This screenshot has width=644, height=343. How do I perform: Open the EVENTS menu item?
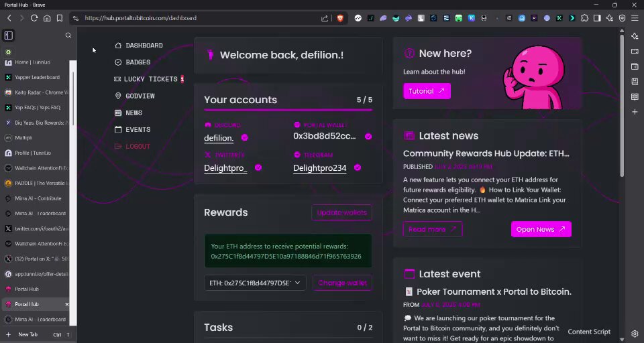(x=133, y=130)
